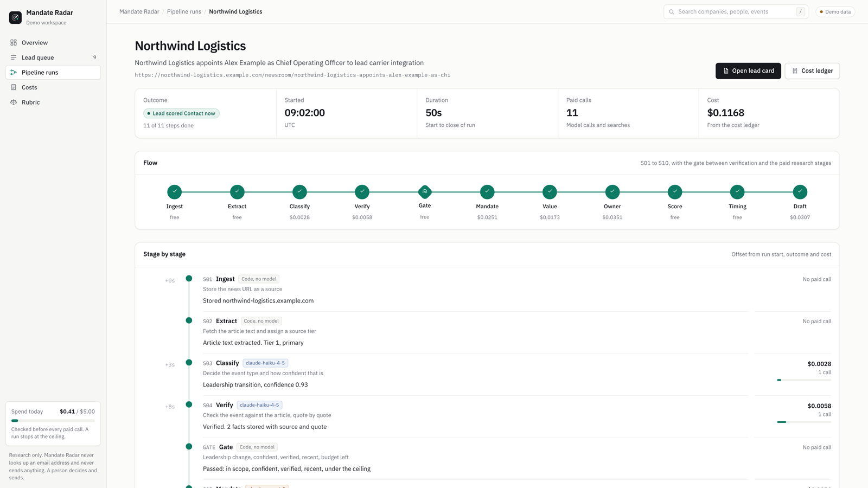Open the Cost ledger
The image size is (868, 488).
[812, 71]
